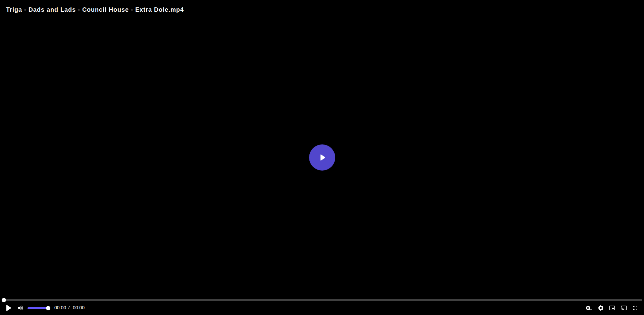
Task: Click the current time 00:00 display
Action: point(60,308)
